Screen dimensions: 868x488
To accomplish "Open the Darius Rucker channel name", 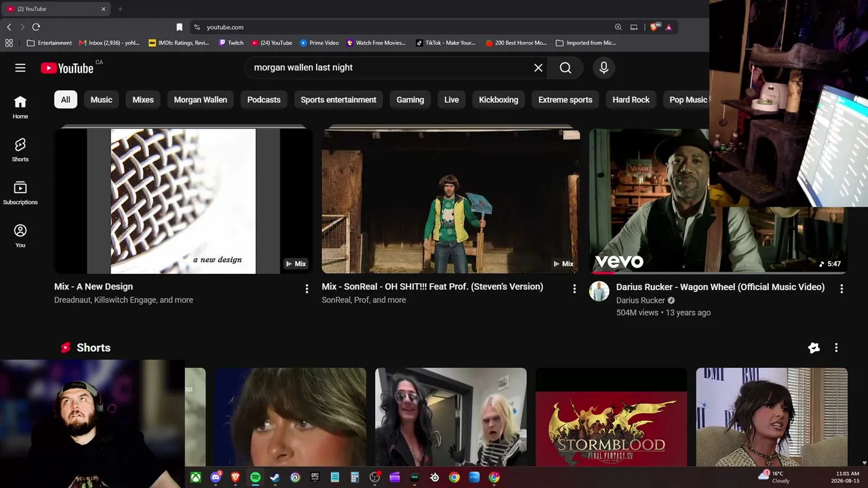I will pyautogui.click(x=640, y=300).
